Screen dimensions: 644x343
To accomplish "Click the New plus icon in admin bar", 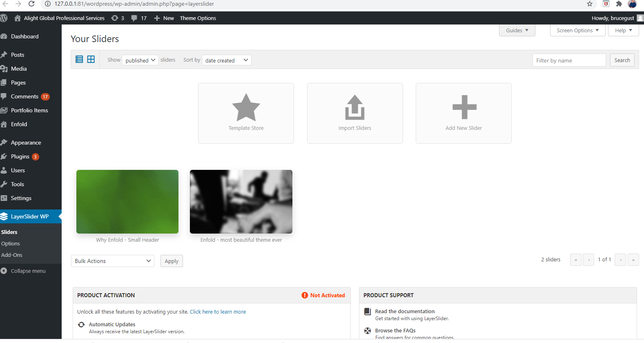I will click(157, 18).
